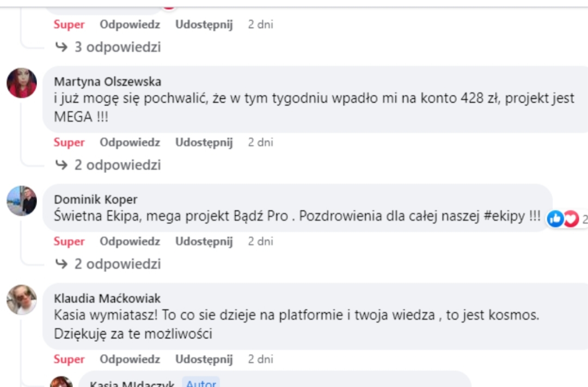This screenshot has width=588, height=387.
Task: Show 2 odpowiedzi under Dominik's comment
Action: pos(109,264)
